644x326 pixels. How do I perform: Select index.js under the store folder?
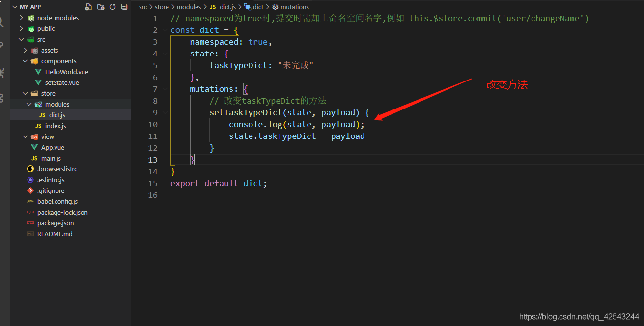coord(55,126)
